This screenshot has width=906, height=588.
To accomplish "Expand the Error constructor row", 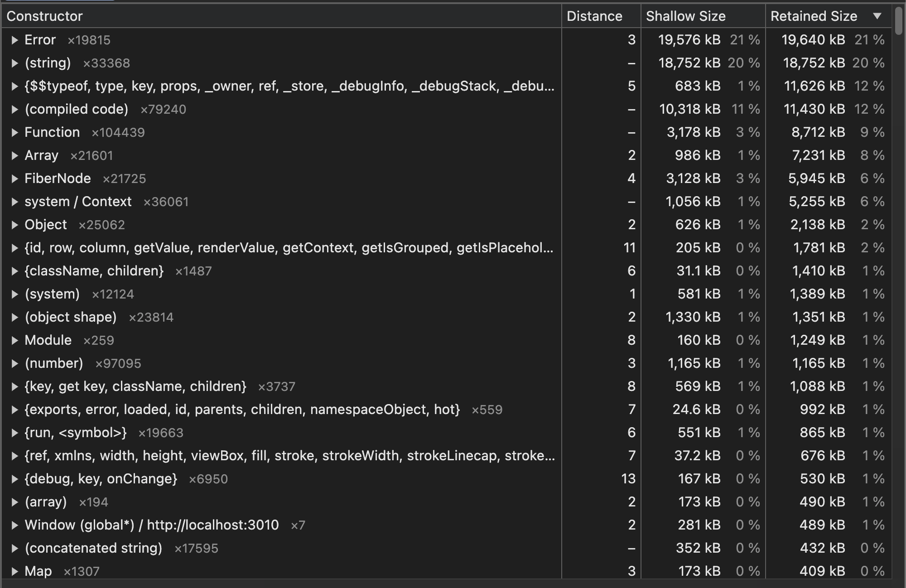I will 14,40.
